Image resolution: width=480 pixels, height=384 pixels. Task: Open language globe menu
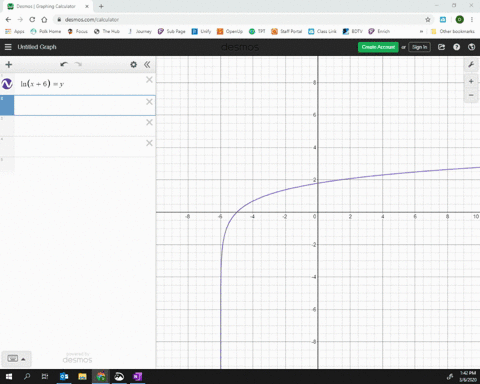pos(471,47)
